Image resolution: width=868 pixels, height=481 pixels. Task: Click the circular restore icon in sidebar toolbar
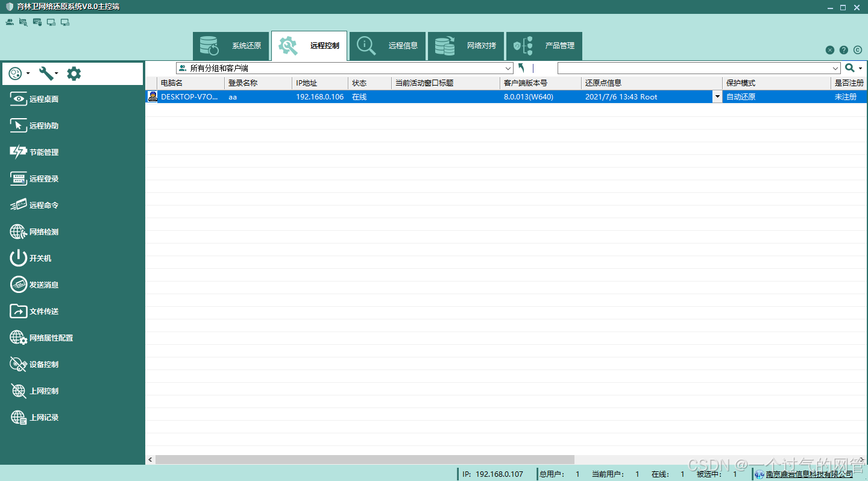click(x=16, y=74)
